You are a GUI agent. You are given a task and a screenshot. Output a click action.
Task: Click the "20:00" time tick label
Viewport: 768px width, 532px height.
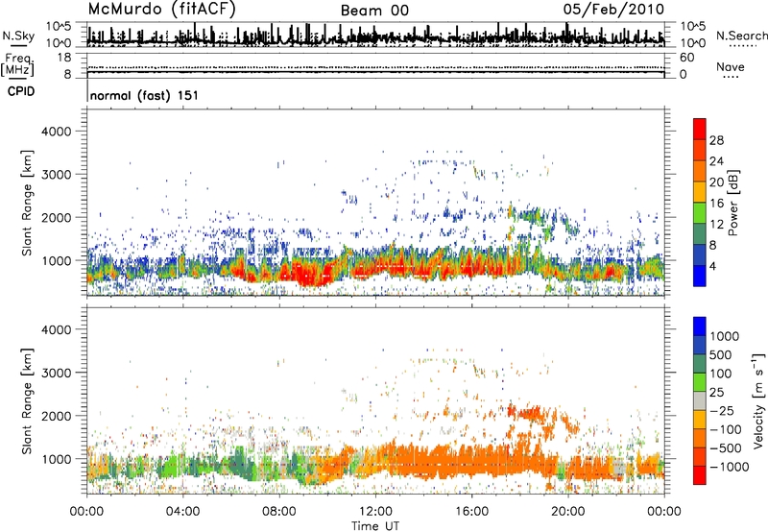[567, 512]
